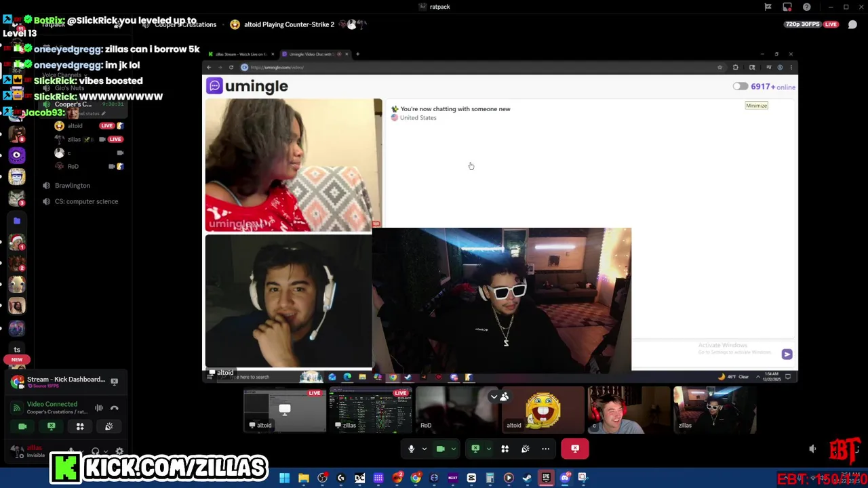The width and height of the screenshot is (868, 488).
Task: Open activities launcher in call bar
Action: pos(505,449)
